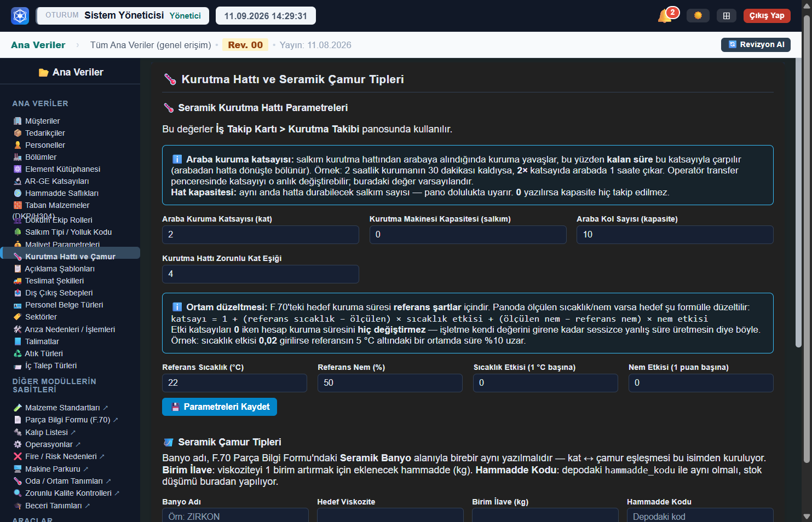812x522 pixels.
Task: Save with Parametreleri Kaydet button
Action: (x=220, y=407)
